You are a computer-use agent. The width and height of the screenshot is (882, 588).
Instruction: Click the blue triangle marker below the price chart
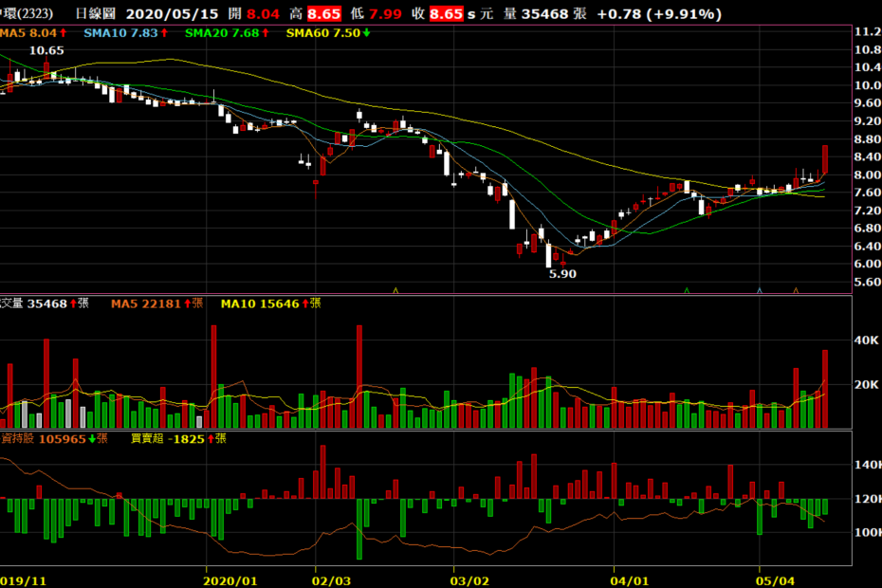pos(759,289)
